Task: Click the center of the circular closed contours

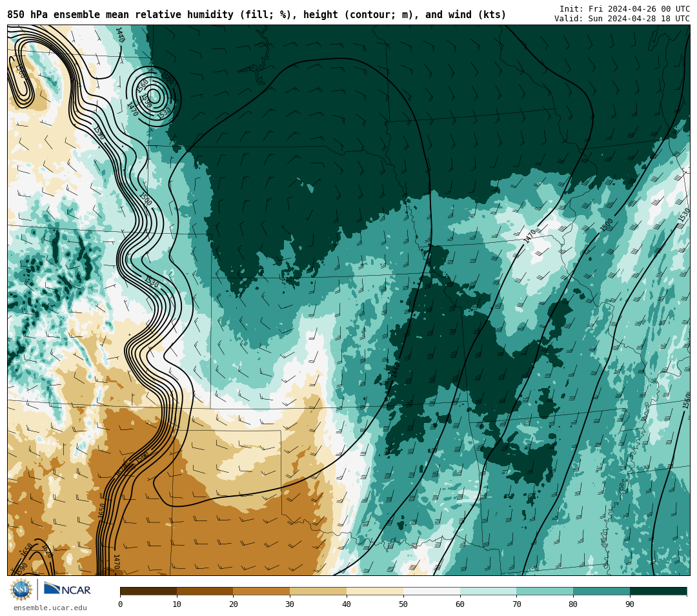Action: (154, 96)
